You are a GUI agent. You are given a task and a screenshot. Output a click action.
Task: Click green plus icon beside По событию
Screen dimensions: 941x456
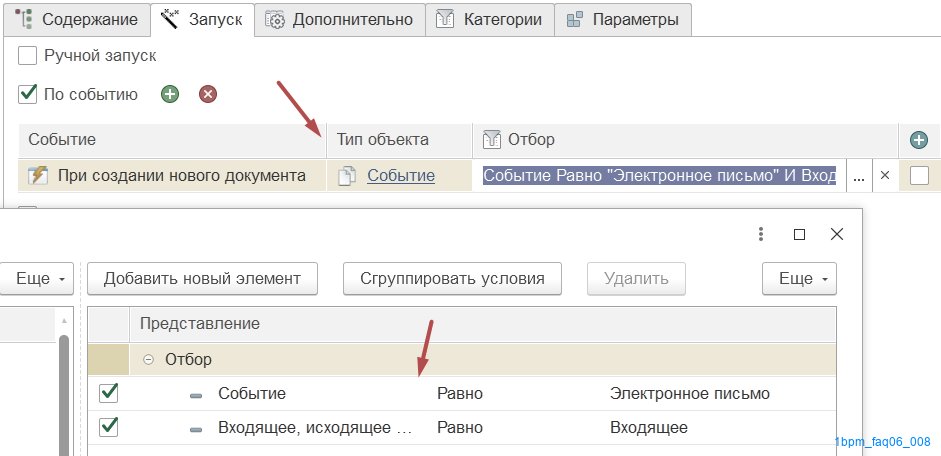(171, 95)
